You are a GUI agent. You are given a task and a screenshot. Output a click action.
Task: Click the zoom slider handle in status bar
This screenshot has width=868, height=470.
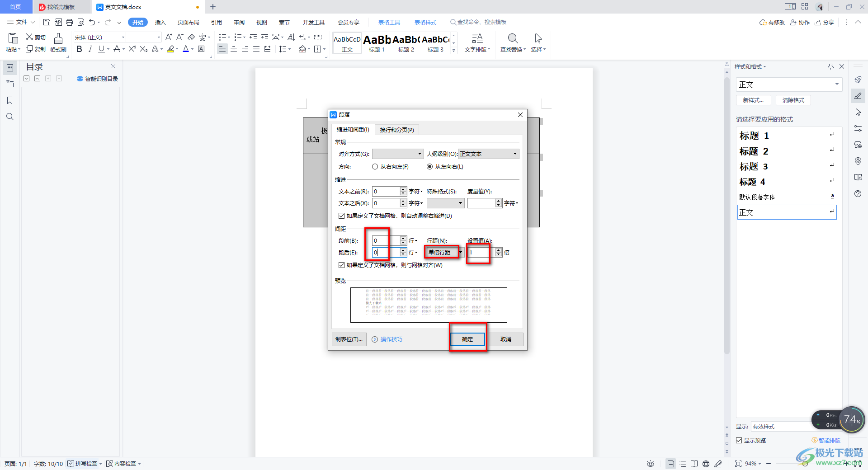806,464
